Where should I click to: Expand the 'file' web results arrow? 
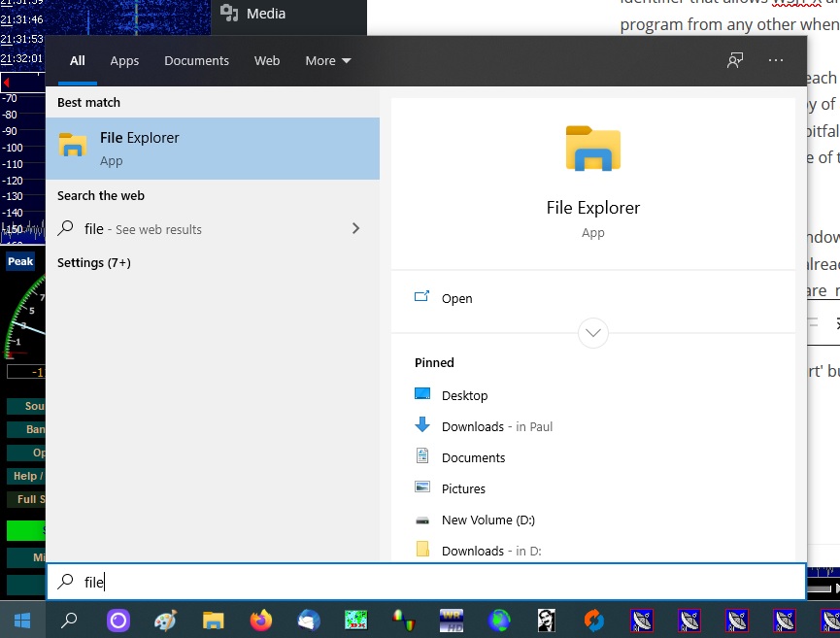coord(355,229)
